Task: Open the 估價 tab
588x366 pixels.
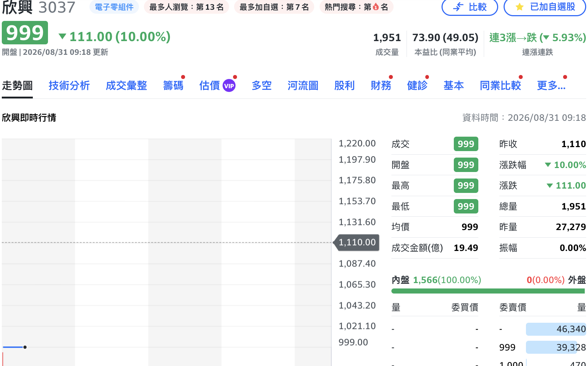Action: tap(210, 86)
